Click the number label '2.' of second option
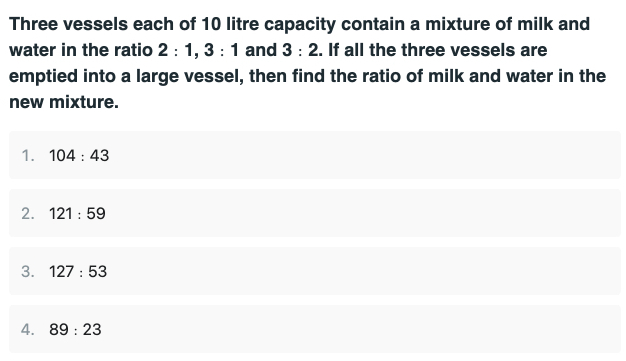This screenshot has width=626, height=361. tap(28, 213)
